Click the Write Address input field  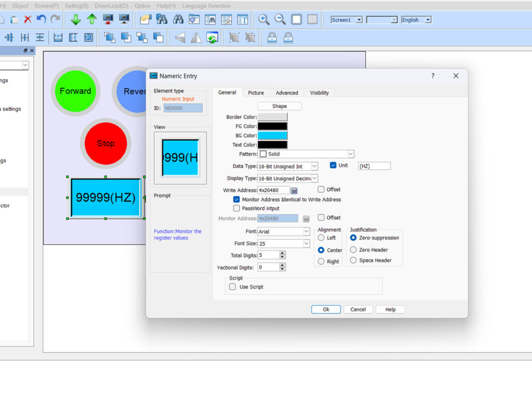[273, 190]
